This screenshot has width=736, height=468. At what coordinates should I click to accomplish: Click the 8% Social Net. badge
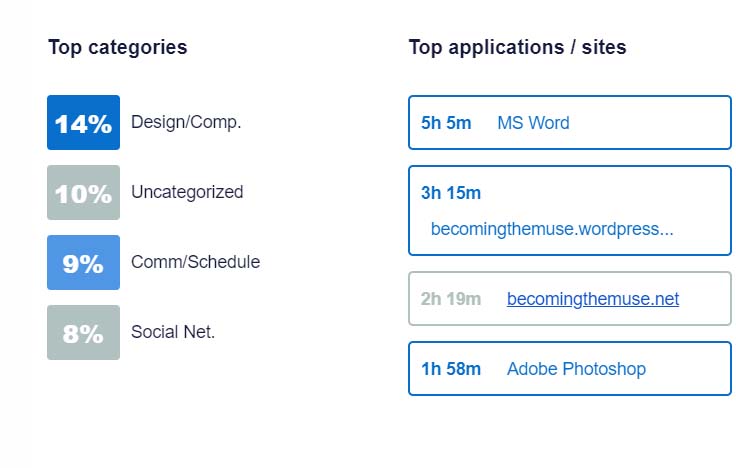click(83, 333)
